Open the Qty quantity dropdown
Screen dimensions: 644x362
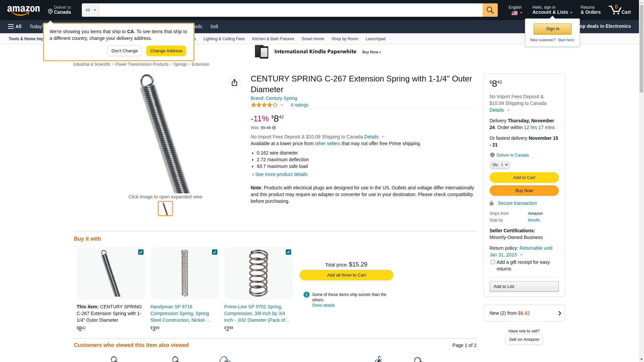[x=500, y=165]
